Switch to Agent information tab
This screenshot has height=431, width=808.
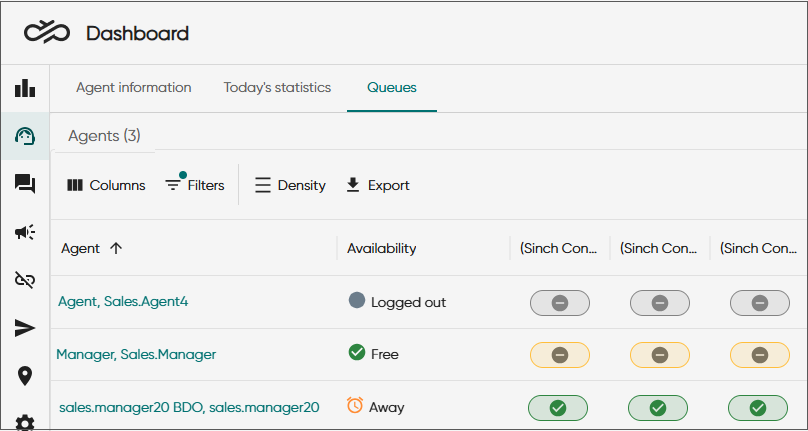[133, 88]
